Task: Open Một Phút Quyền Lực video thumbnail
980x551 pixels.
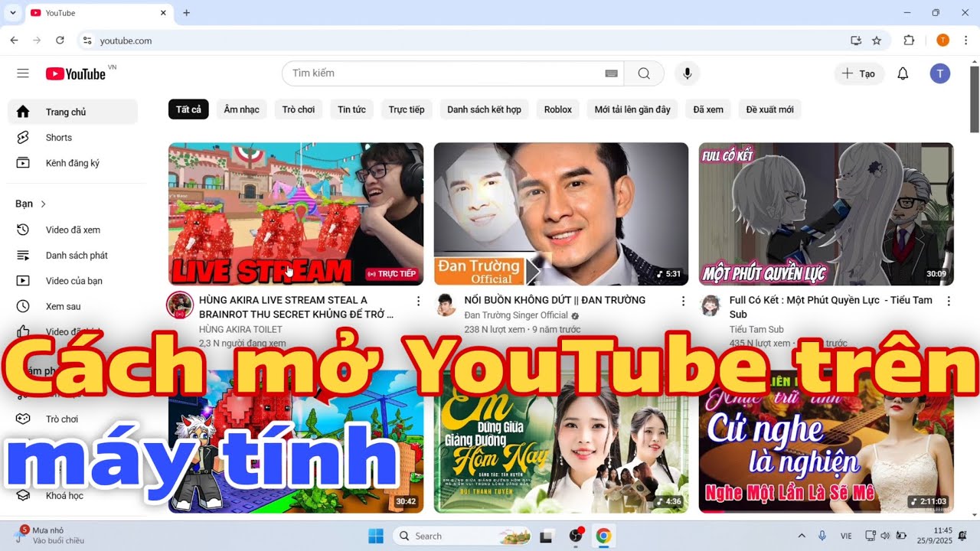Action: click(x=826, y=214)
